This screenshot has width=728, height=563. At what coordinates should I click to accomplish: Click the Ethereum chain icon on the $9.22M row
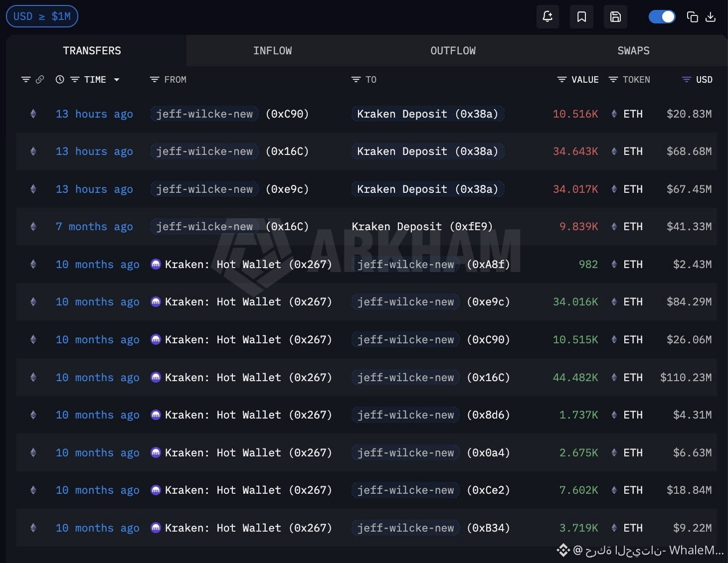(x=33, y=528)
